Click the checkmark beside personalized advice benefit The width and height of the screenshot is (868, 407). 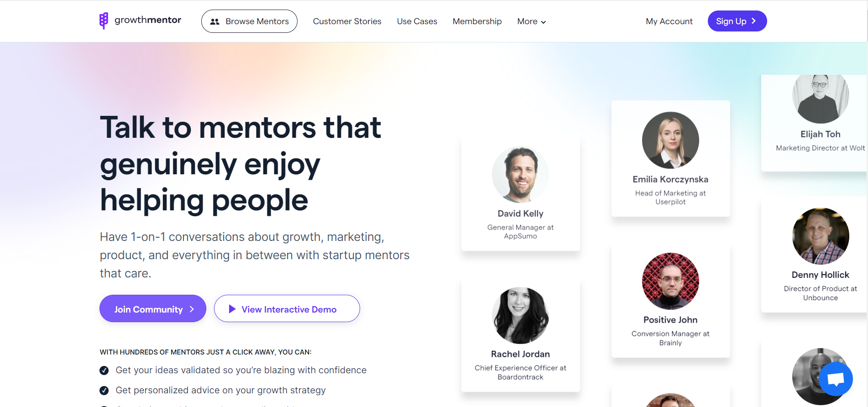pyautogui.click(x=104, y=390)
